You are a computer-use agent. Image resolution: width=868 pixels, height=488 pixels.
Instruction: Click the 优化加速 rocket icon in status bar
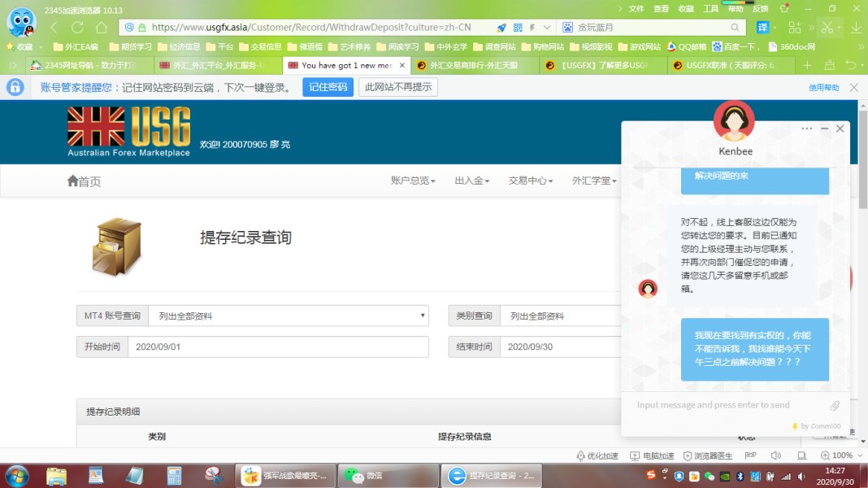(597, 455)
